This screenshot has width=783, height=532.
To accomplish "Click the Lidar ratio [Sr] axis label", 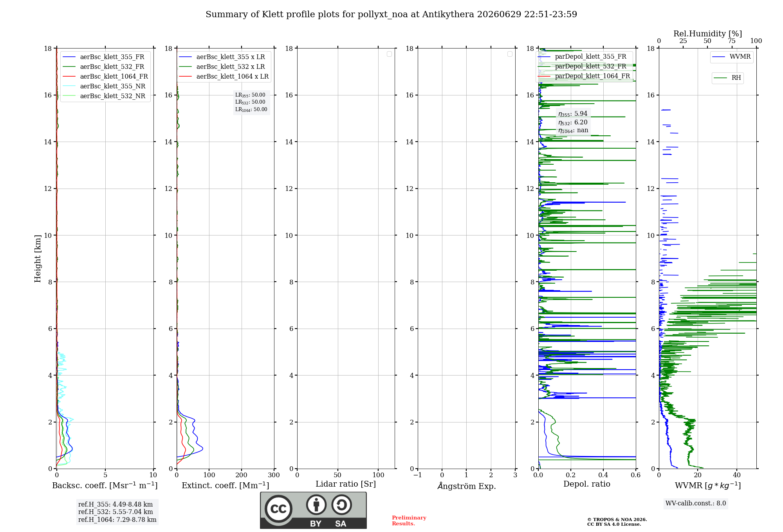I will [346, 484].
